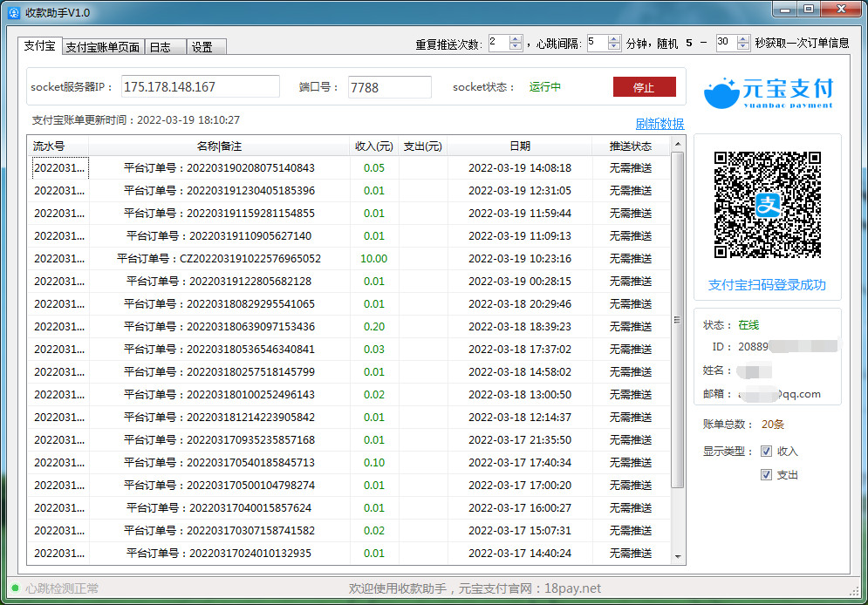Click the socket server IP field
Image resolution: width=868 pixels, height=605 pixels.
click(x=200, y=87)
